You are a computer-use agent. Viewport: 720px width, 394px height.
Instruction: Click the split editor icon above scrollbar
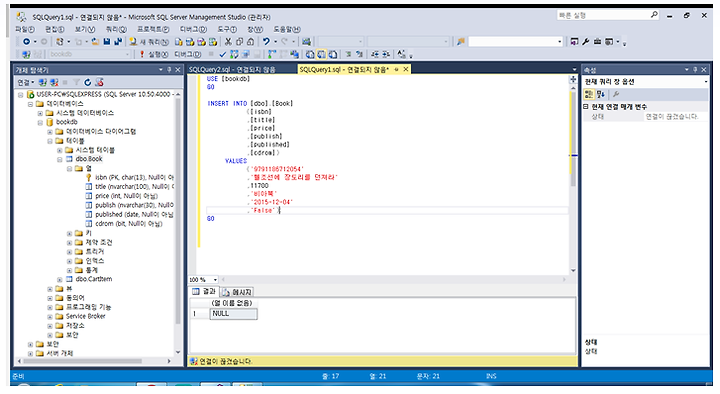[x=573, y=79]
